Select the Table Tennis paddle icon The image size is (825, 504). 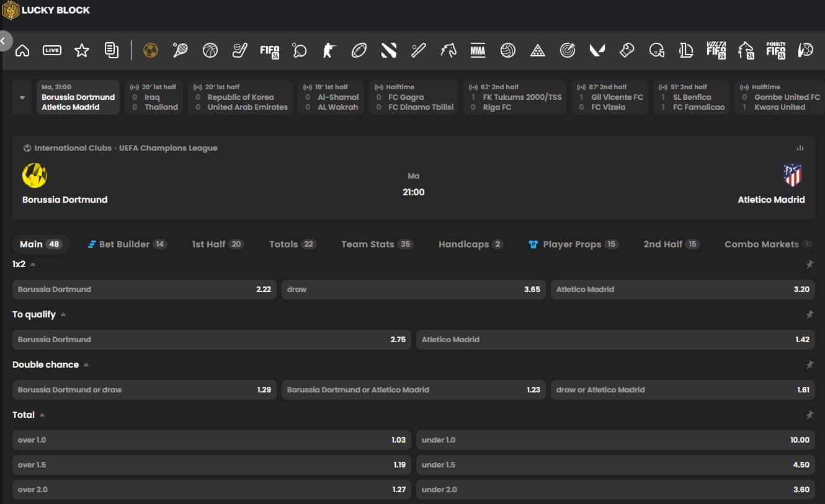[300, 50]
